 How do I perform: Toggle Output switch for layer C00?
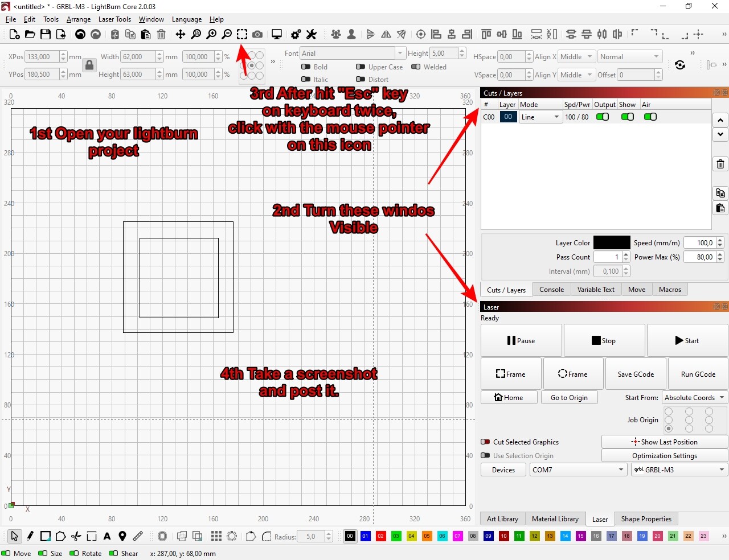(602, 117)
